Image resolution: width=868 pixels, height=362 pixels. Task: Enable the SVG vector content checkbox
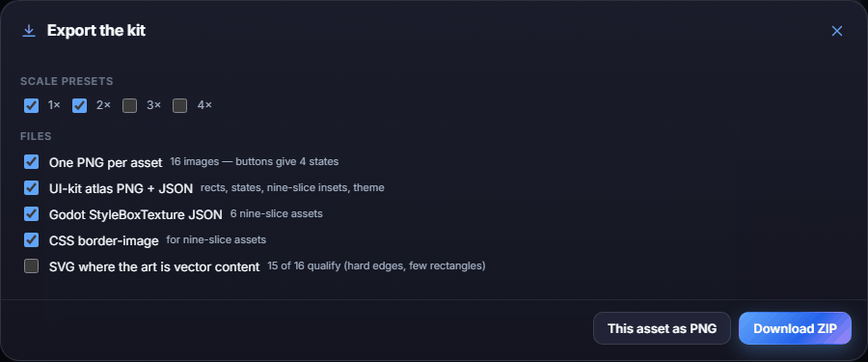(x=32, y=266)
